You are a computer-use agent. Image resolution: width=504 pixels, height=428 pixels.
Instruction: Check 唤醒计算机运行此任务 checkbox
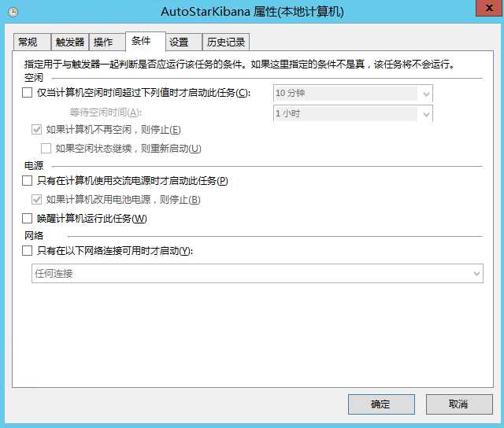(x=28, y=219)
